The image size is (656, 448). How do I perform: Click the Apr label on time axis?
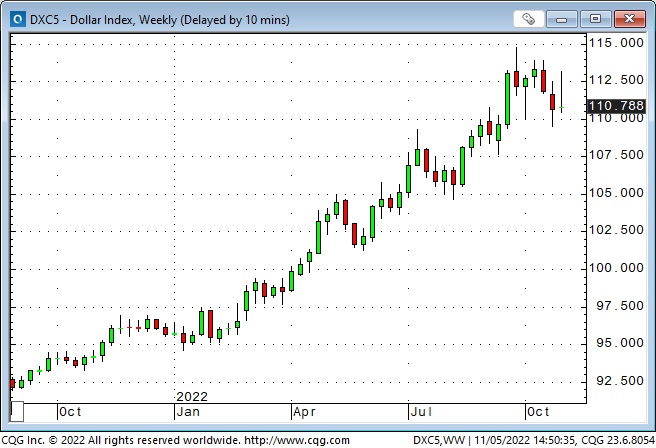point(304,412)
